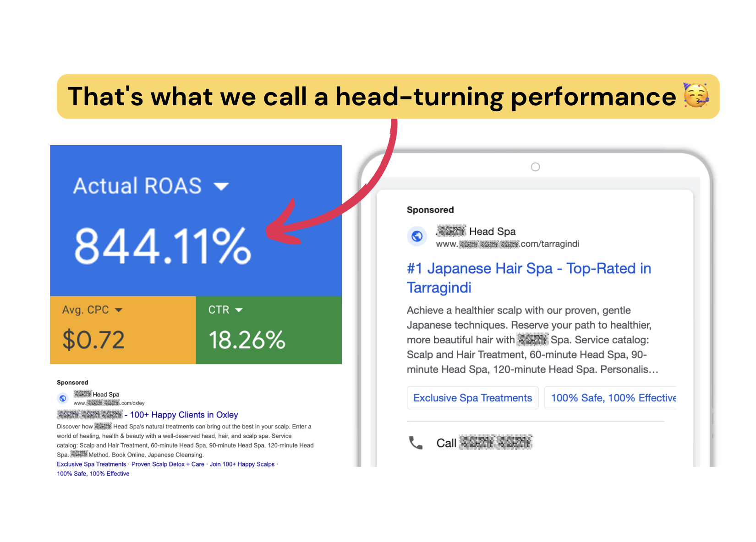Click the tablet camera dot at the top

coord(535,167)
